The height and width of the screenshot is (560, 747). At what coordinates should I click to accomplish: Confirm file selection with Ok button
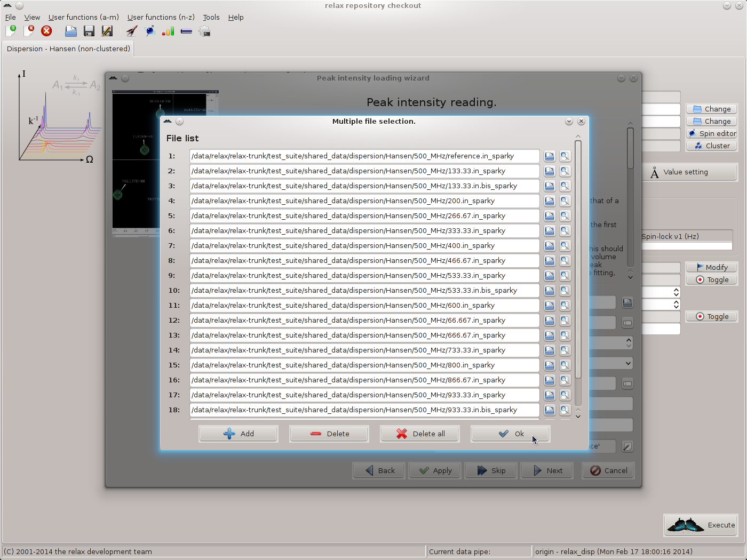tap(510, 434)
